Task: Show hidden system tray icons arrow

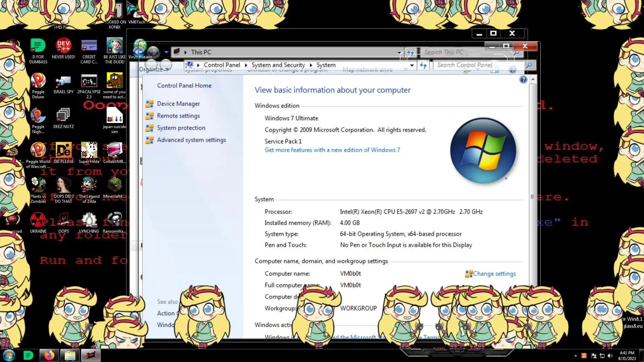Action: tap(576, 356)
